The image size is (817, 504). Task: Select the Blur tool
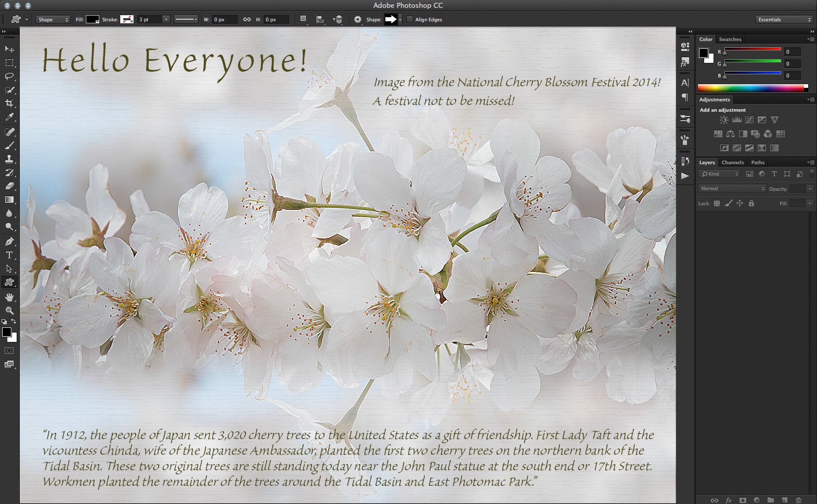(9, 213)
